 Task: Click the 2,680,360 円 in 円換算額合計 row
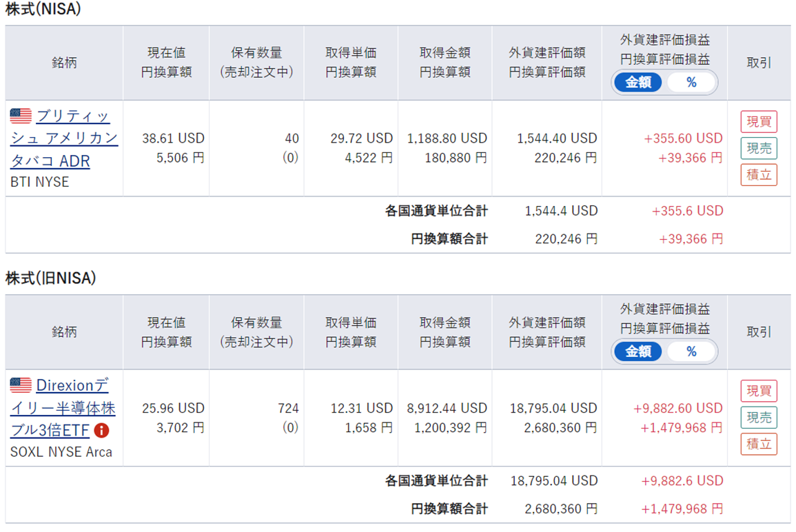560,509
